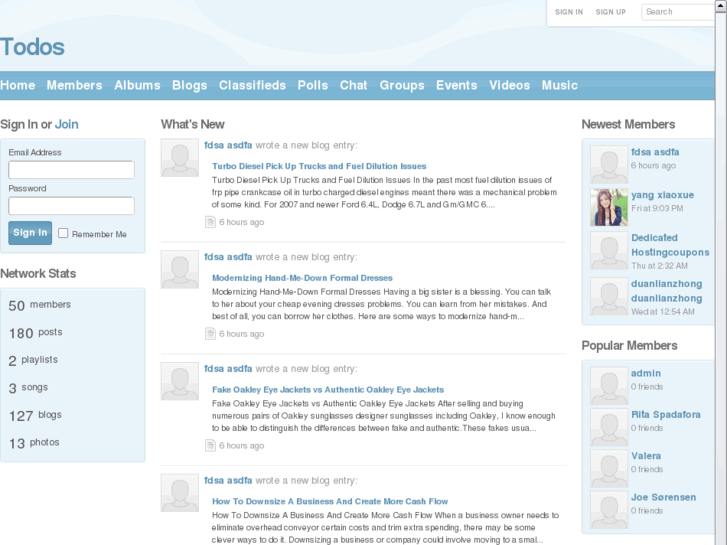Click 'Fri at 9:03 PM' timestamp
This screenshot has height=545, width=727.
click(x=657, y=208)
